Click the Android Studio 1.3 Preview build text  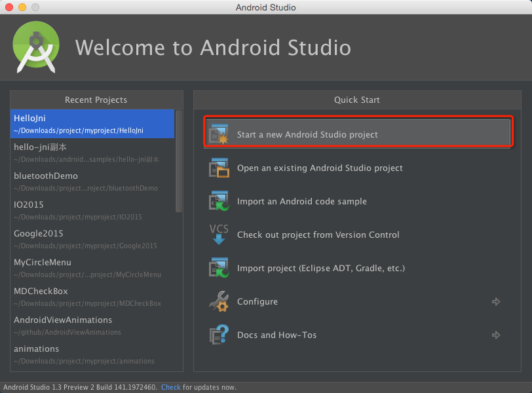80,387
